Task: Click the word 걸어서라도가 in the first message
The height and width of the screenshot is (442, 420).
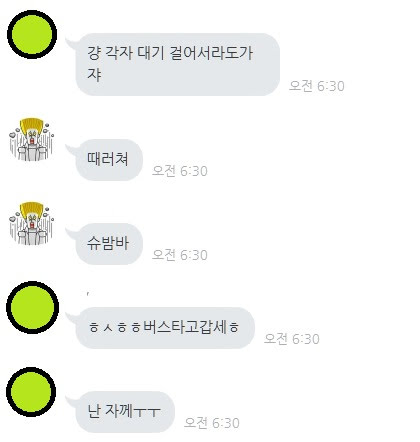Action: tap(211, 53)
